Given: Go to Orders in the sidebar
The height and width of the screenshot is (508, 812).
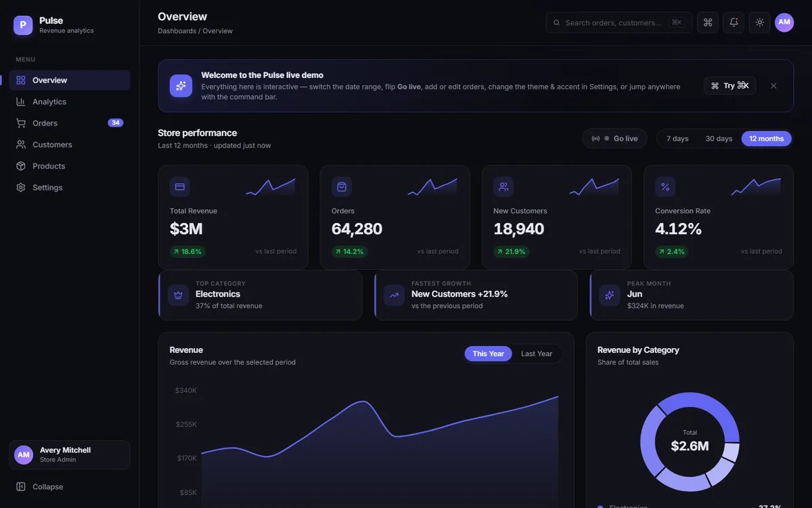Looking at the screenshot, I should click(x=70, y=123).
